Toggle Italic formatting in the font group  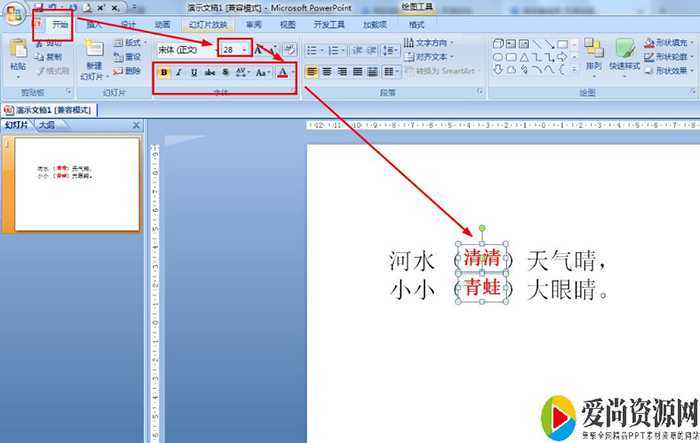[x=179, y=72]
